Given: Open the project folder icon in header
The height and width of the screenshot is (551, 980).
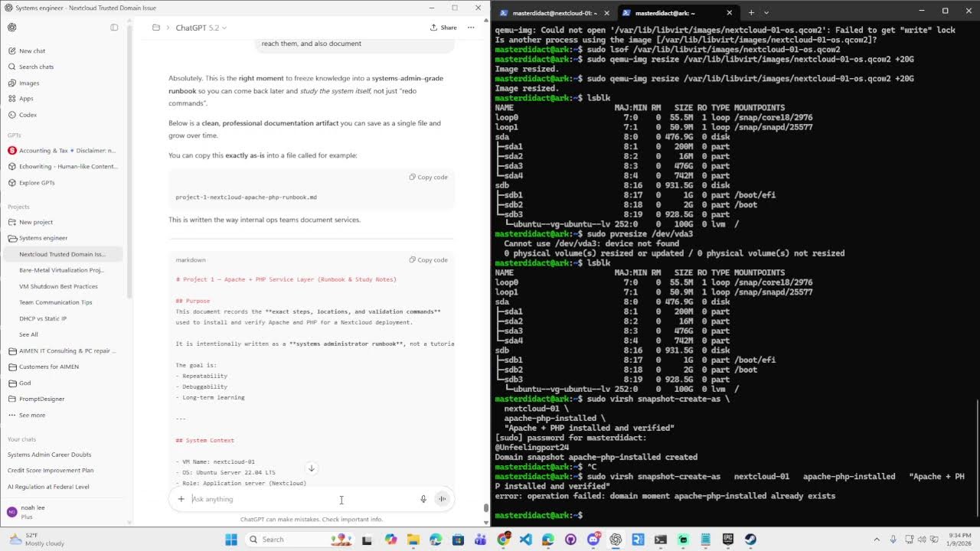Looking at the screenshot, I should coord(156,28).
